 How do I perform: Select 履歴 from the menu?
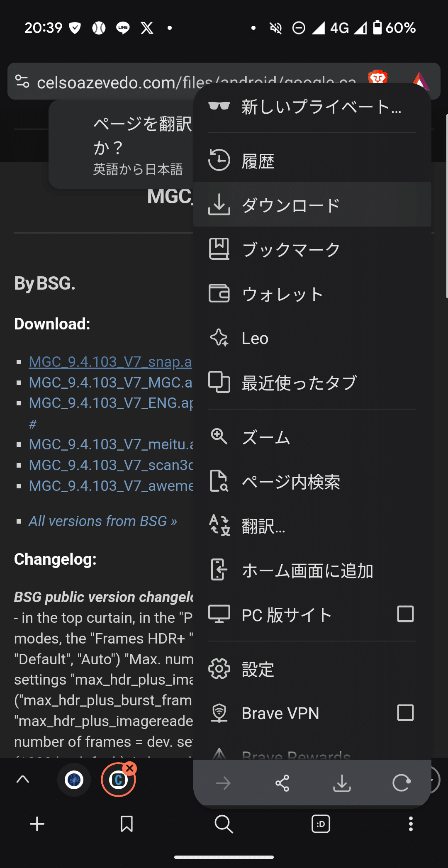(x=312, y=161)
